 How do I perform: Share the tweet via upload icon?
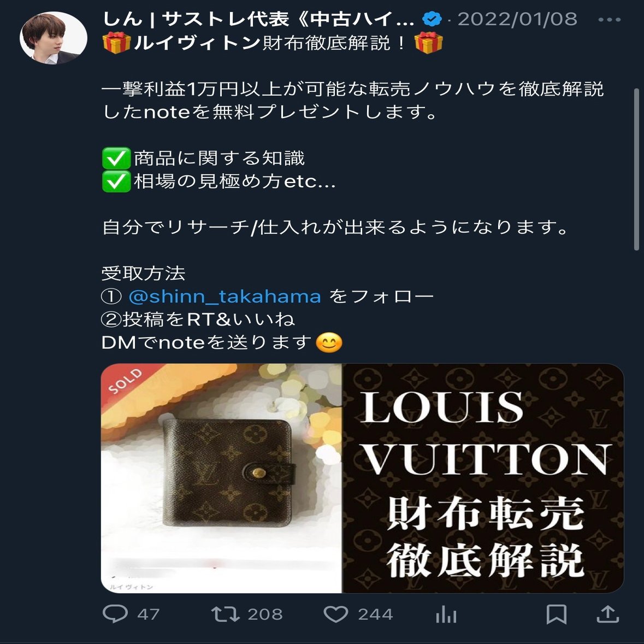607,614
